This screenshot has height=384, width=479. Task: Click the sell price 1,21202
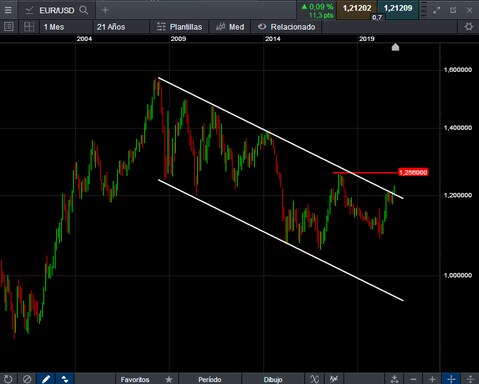click(x=357, y=8)
